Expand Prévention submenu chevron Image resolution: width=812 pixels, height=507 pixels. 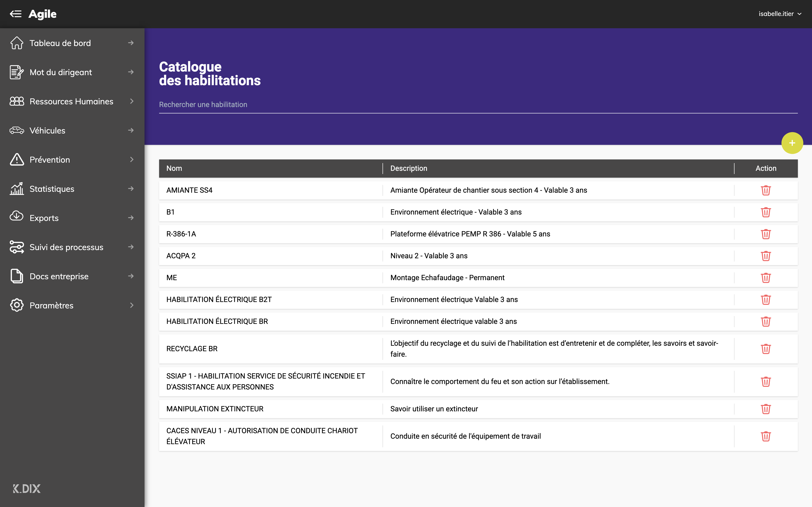[132, 160]
